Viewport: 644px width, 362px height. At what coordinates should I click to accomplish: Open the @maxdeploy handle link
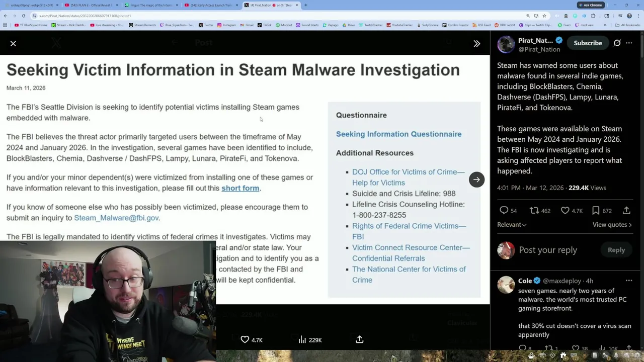coord(562,281)
